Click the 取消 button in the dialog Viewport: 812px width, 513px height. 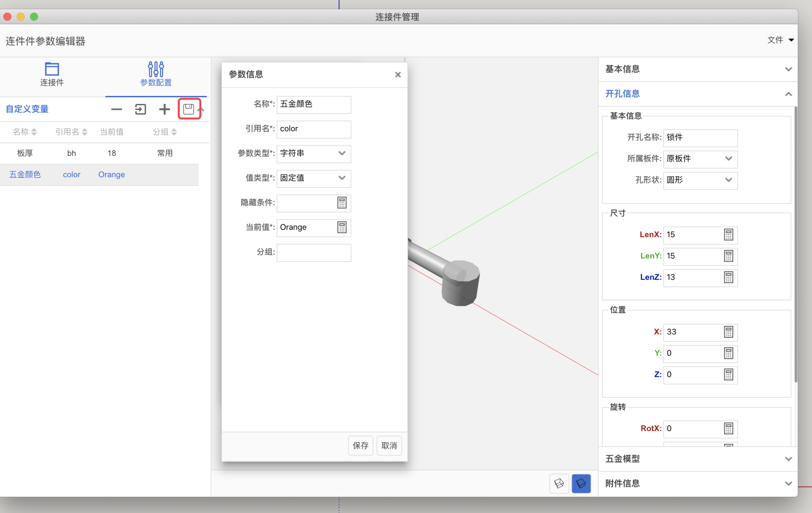click(x=389, y=446)
